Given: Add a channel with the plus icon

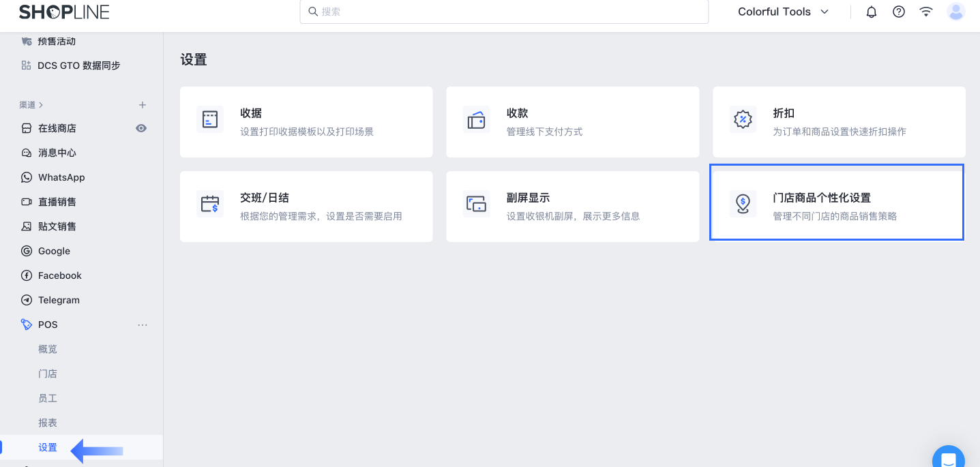Looking at the screenshot, I should (143, 105).
